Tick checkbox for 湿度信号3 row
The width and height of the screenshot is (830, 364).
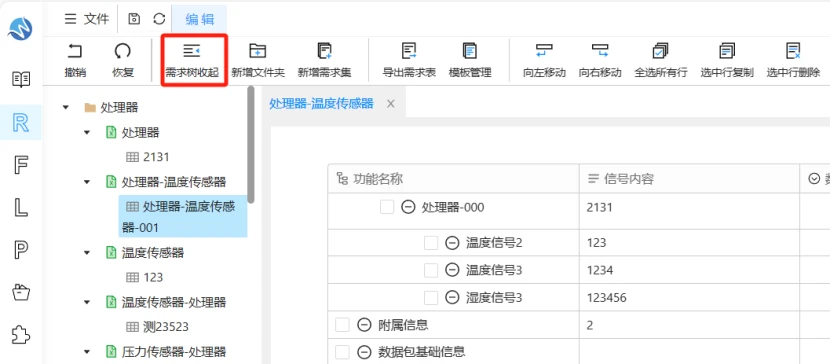click(431, 298)
